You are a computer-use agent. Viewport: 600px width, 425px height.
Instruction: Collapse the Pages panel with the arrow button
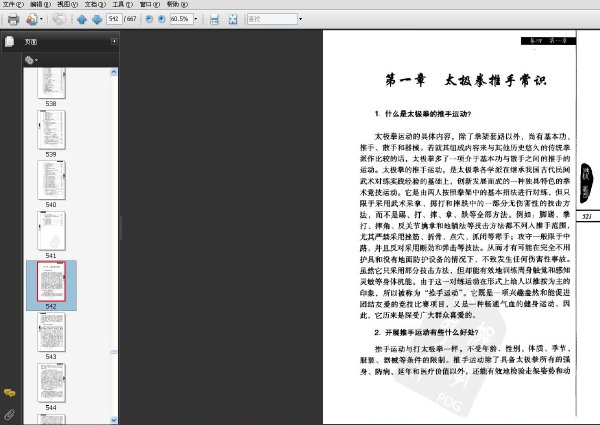click(114, 41)
